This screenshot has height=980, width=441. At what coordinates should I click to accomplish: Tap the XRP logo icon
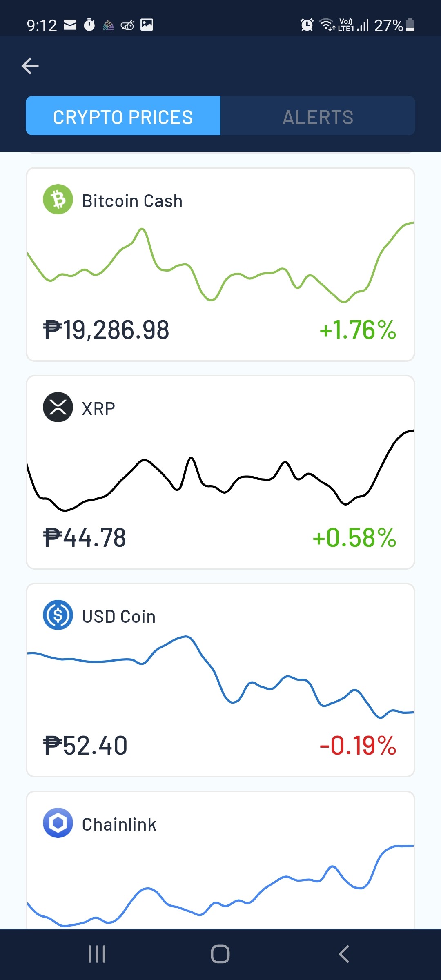tap(58, 407)
